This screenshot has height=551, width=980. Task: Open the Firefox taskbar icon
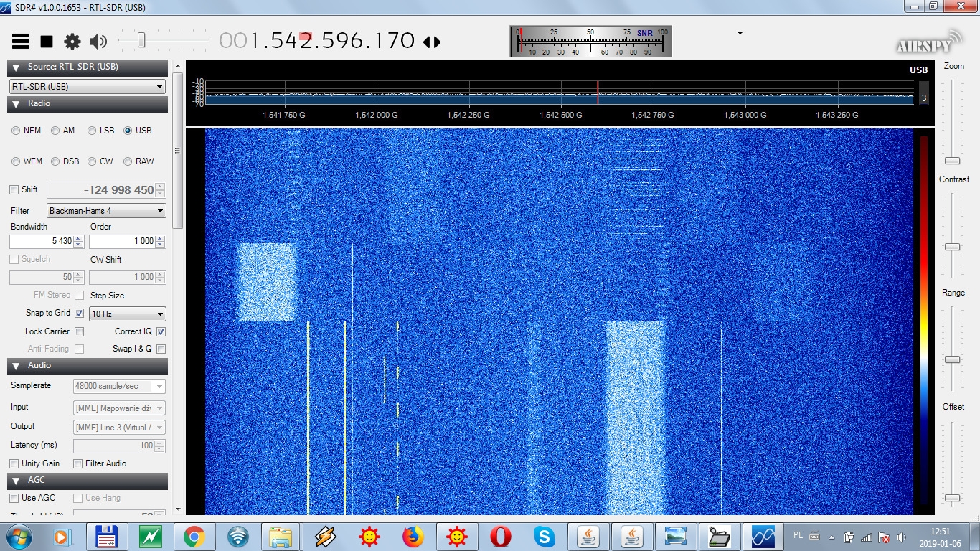413,537
